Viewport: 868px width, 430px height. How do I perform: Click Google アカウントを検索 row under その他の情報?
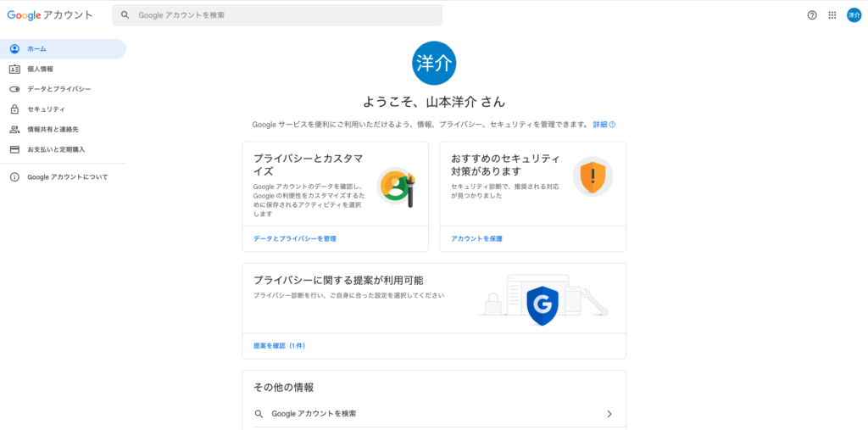point(434,414)
